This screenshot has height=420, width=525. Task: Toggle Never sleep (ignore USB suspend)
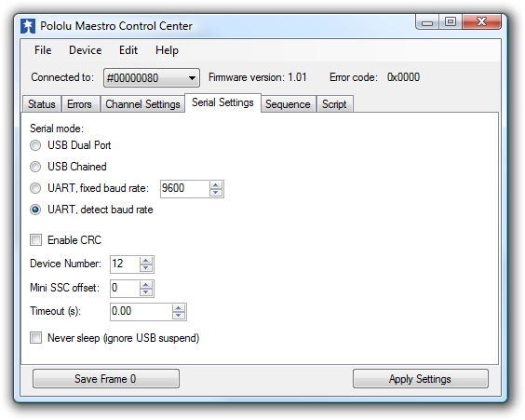[35, 338]
